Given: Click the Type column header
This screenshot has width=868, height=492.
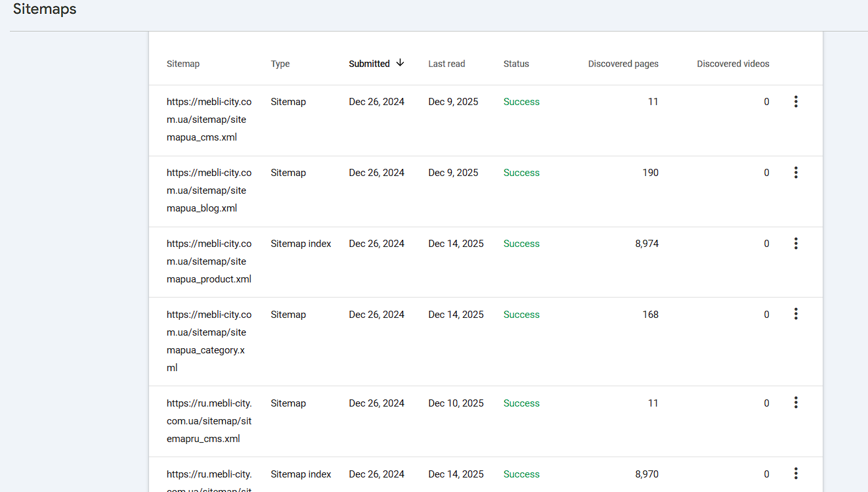Looking at the screenshot, I should [x=280, y=64].
